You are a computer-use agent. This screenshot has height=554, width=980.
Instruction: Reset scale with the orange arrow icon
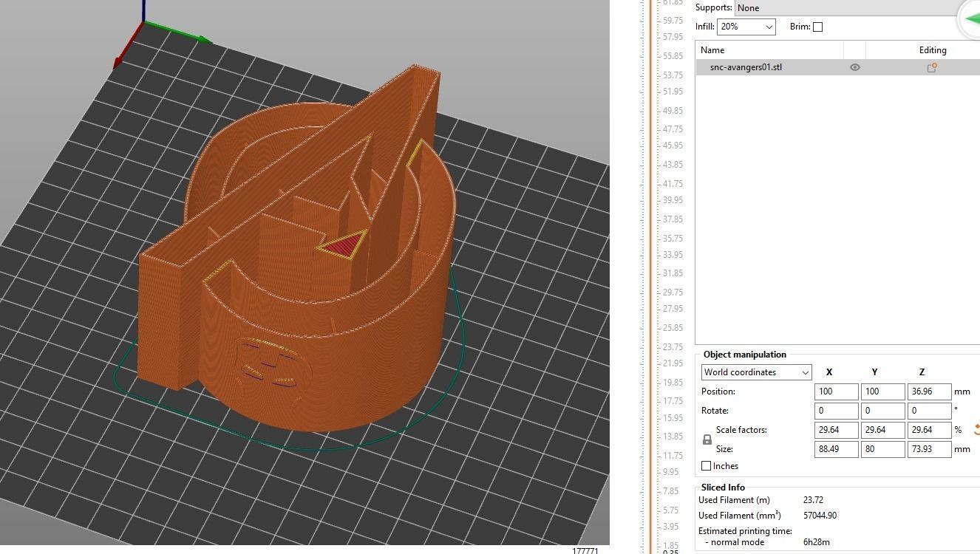tap(976, 429)
